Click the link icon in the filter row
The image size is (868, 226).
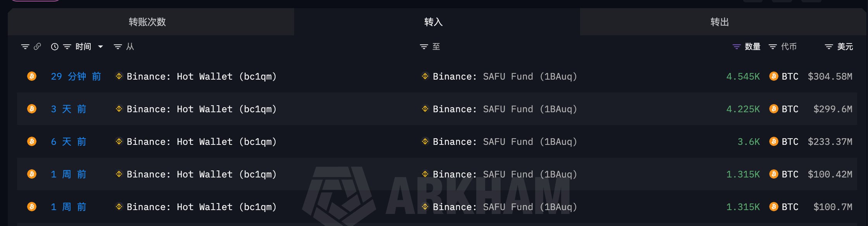[x=38, y=46]
